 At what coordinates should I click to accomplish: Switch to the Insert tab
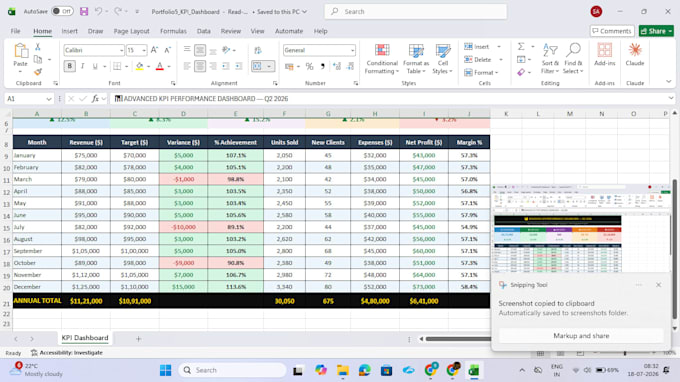[x=69, y=31]
